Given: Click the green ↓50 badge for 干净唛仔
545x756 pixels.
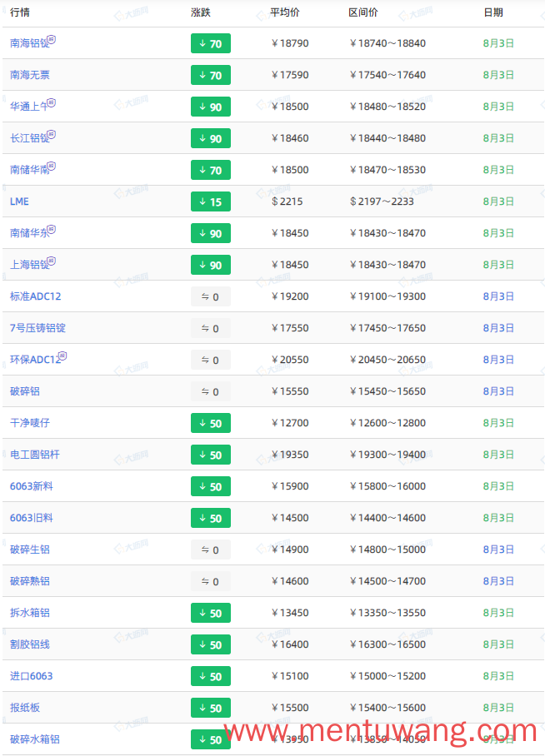Looking at the screenshot, I should coord(211,423).
